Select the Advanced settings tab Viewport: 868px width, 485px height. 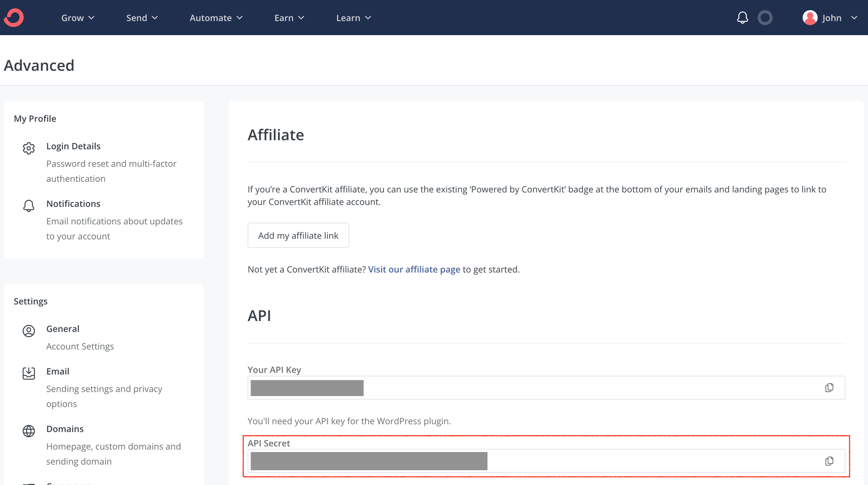39,65
